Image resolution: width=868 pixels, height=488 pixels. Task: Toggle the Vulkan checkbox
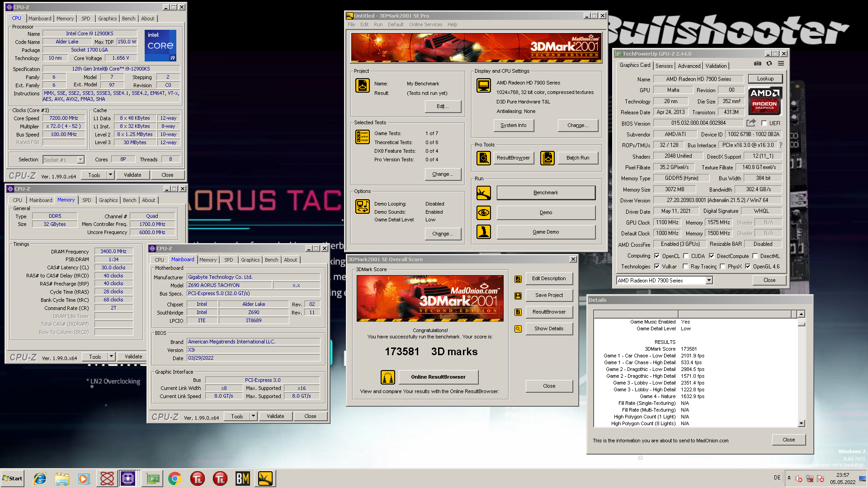(x=657, y=266)
